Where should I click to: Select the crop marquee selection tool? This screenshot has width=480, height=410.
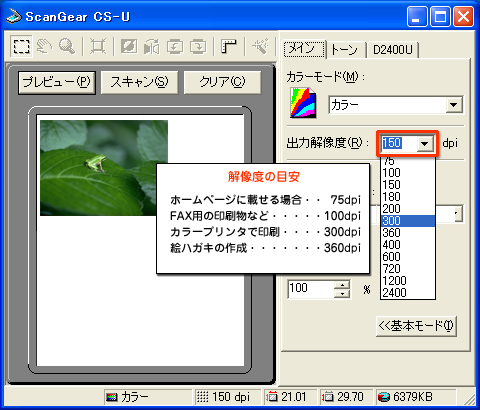coord(21,46)
